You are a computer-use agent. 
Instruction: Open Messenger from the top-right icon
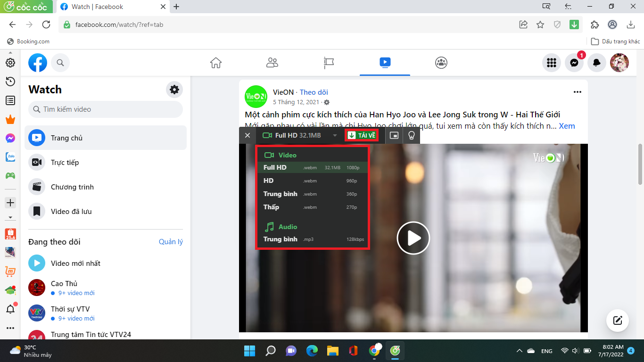574,62
